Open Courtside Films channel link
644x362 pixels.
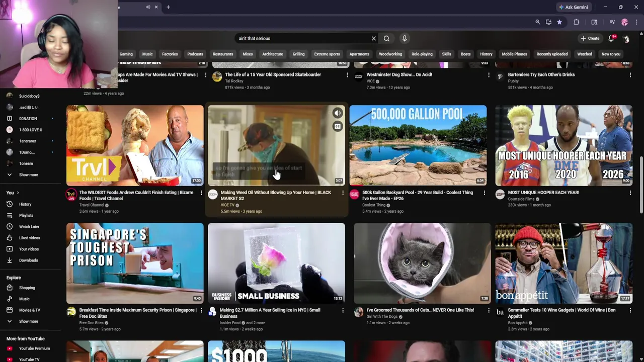(x=521, y=199)
